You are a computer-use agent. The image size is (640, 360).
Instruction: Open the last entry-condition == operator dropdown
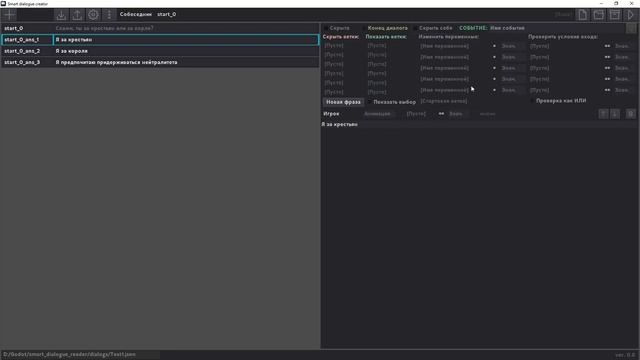pos(607,90)
